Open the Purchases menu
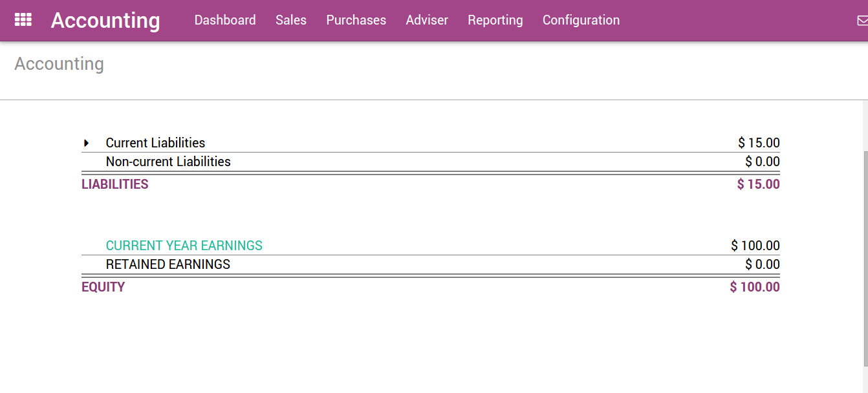Screen dimensions: 868x393 [x=356, y=20]
